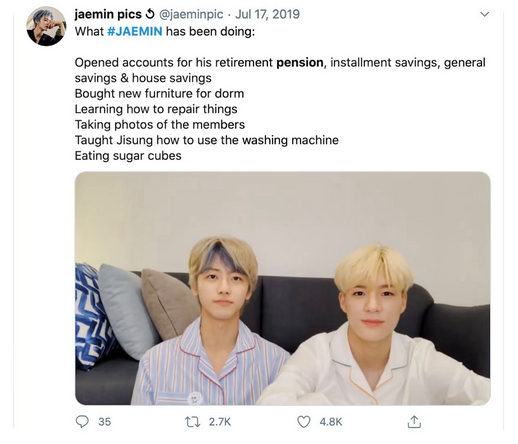Image resolution: width=518 pixels, height=444 pixels.
Task: Click the 4.8K likes count
Action: [331, 422]
